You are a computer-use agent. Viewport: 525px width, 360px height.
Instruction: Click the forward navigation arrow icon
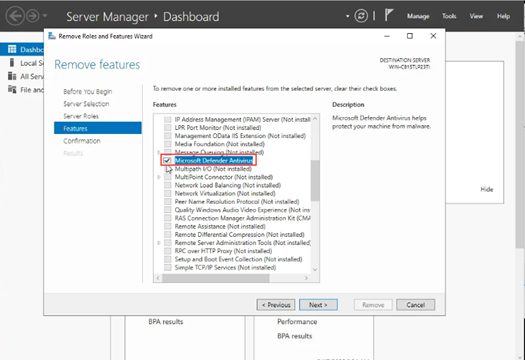(x=33, y=16)
